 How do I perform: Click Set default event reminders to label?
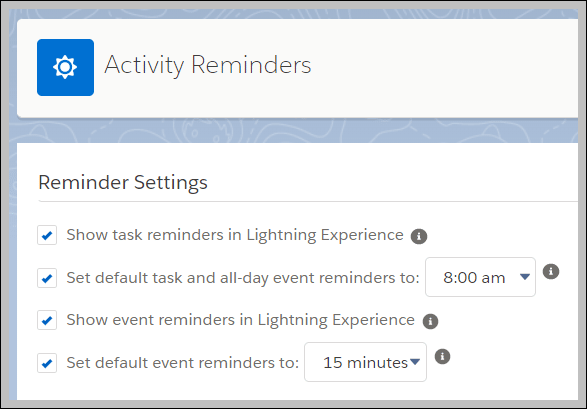coord(183,363)
